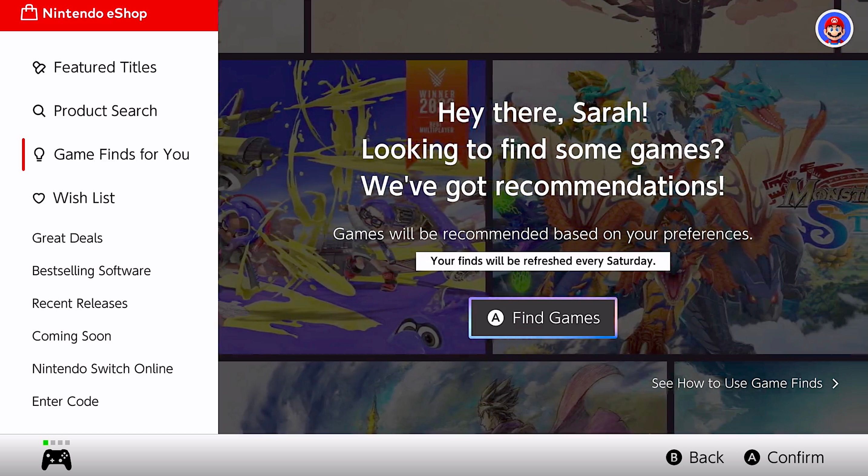This screenshot has width=868, height=476.
Task: Select the Featured Titles ribbon icon
Action: pyautogui.click(x=39, y=67)
